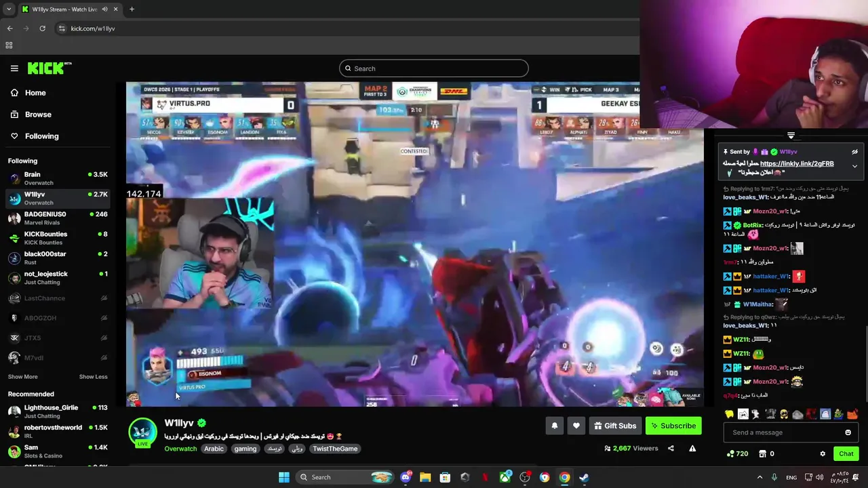Click the Kick search field
This screenshot has width=868, height=488.
click(433, 68)
